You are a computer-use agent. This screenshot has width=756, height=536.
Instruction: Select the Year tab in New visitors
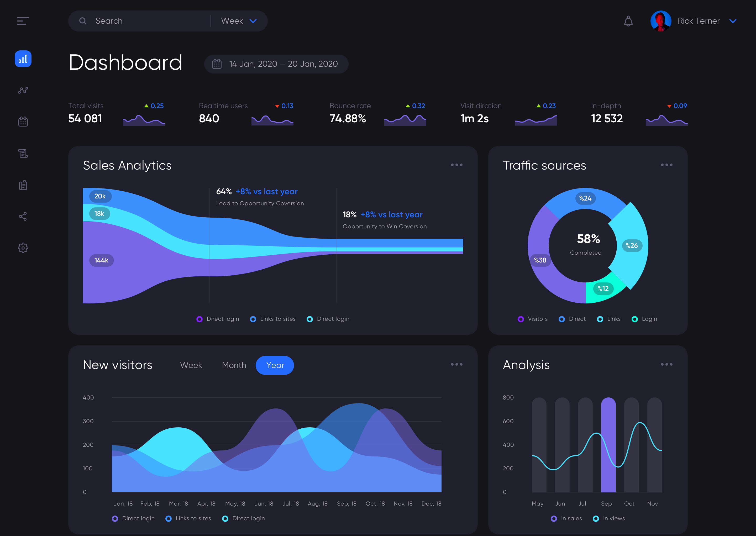275,365
